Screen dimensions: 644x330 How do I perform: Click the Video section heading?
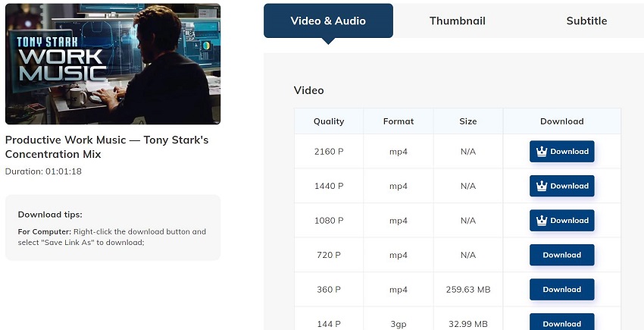pyautogui.click(x=309, y=90)
